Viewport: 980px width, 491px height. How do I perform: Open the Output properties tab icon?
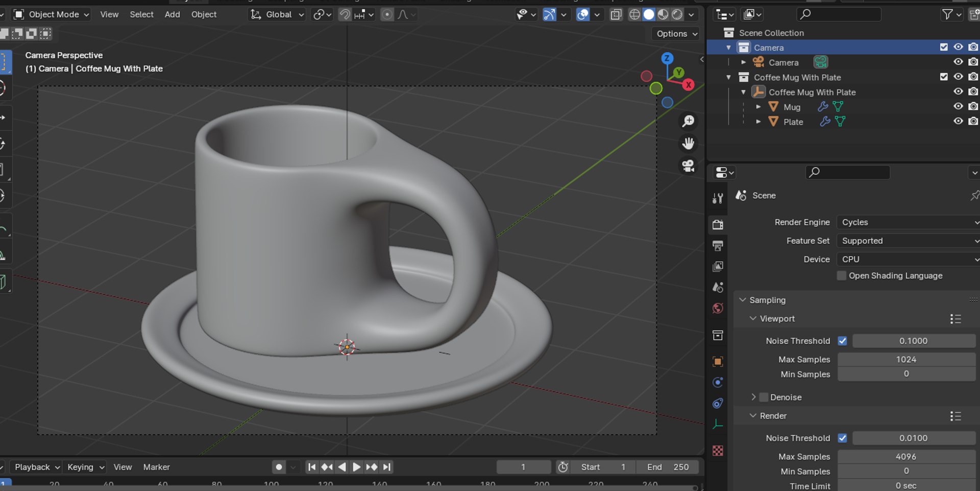[718, 246]
